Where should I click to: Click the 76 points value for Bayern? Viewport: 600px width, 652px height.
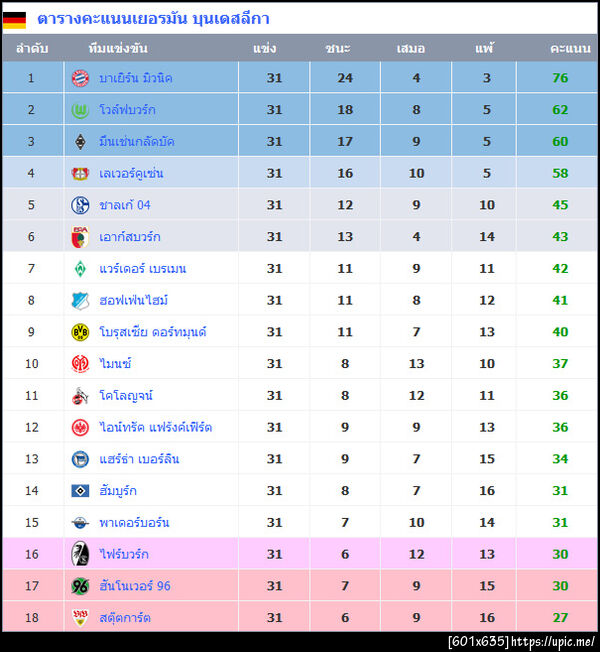tap(560, 78)
